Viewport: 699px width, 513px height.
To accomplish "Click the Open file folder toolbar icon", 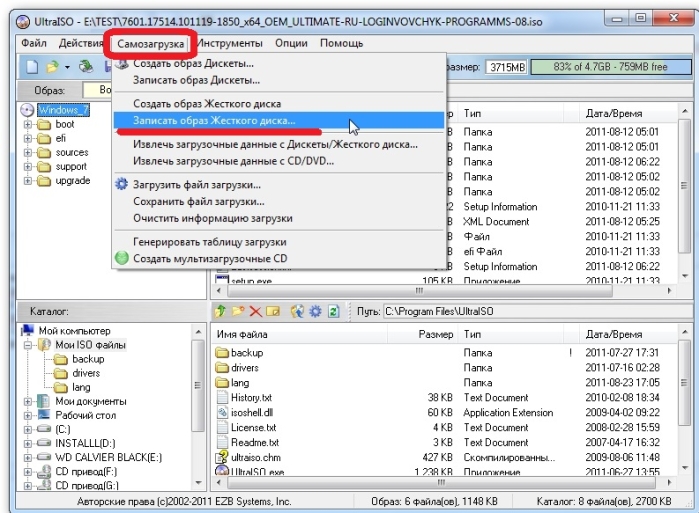I will coord(53,67).
